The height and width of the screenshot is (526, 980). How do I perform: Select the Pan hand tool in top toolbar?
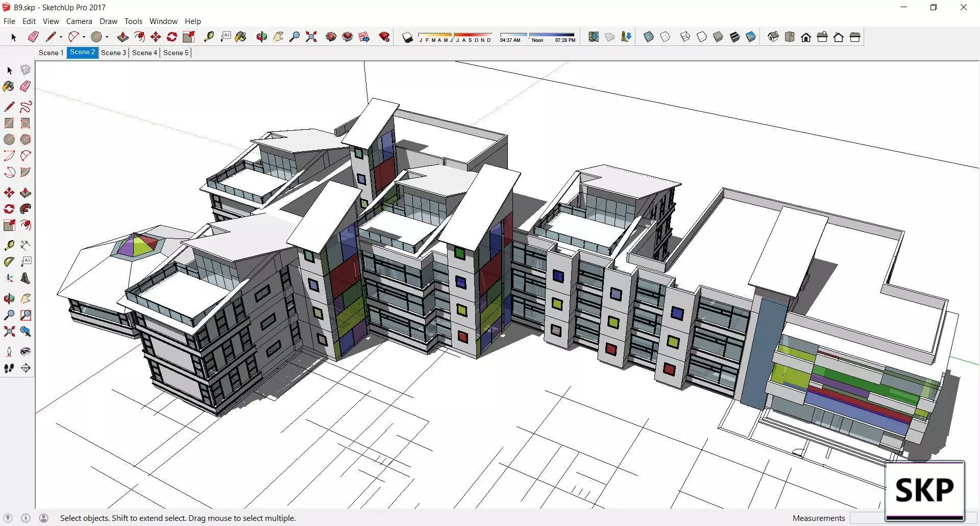click(278, 37)
